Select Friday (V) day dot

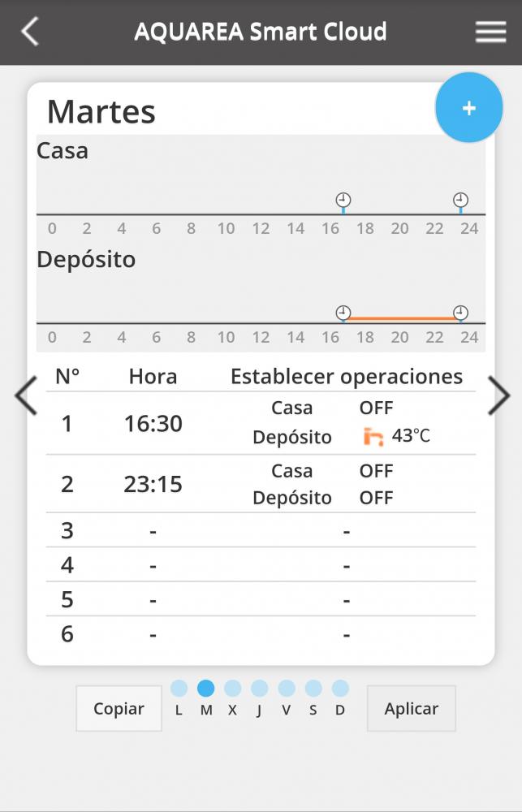(287, 689)
